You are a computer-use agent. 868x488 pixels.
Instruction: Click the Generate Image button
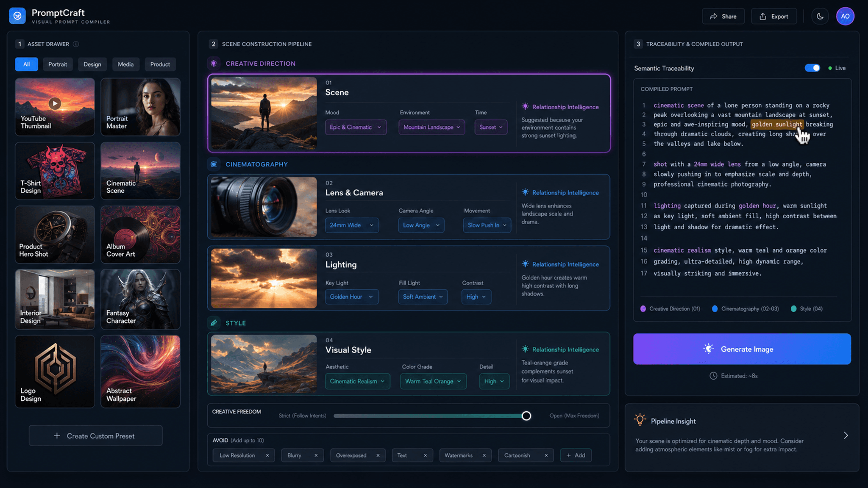(x=742, y=349)
